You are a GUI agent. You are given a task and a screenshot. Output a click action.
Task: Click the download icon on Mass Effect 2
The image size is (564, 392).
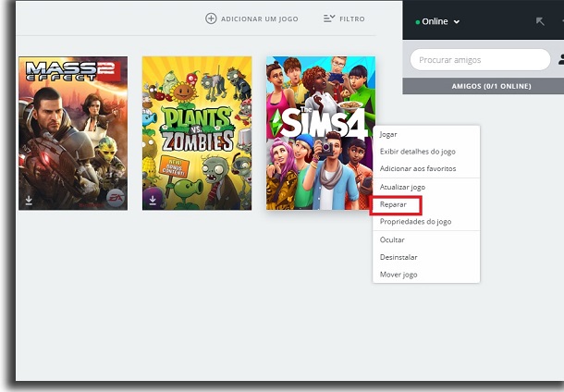coord(29,200)
